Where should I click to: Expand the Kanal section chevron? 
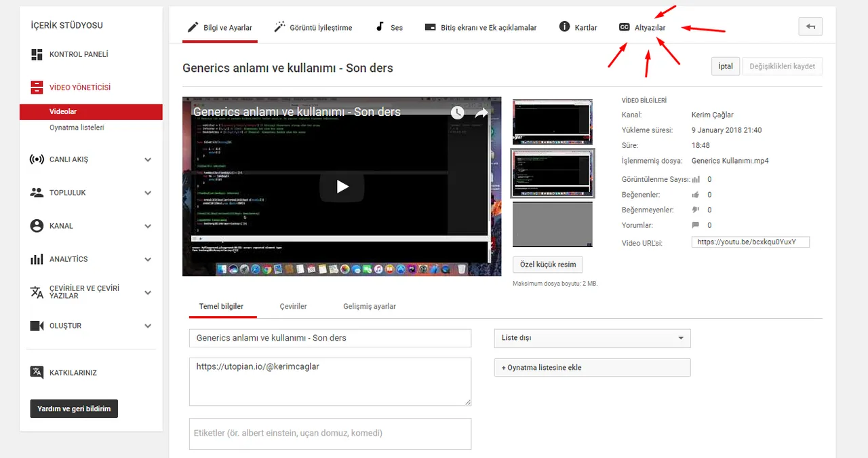click(x=148, y=227)
